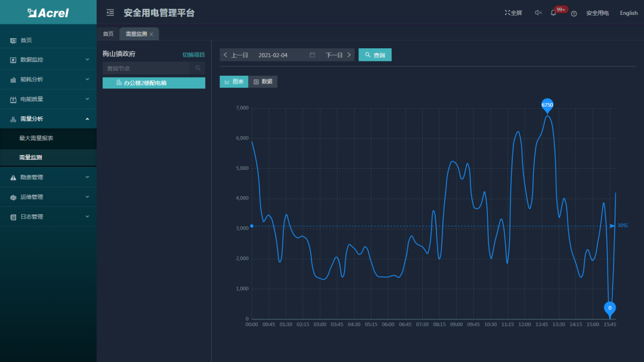This screenshot has height=362, width=644.
Task: Go to previous day with 上一日
Action: click(x=236, y=55)
